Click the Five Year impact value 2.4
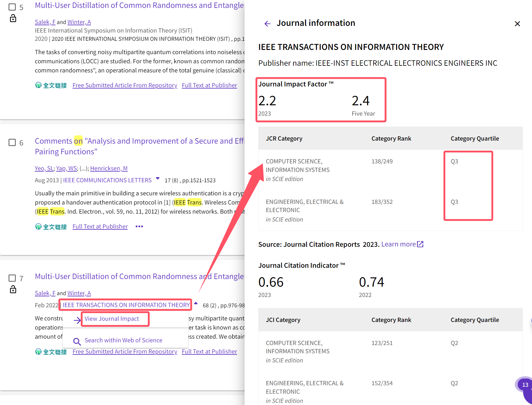The image size is (532, 405). [361, 101]
